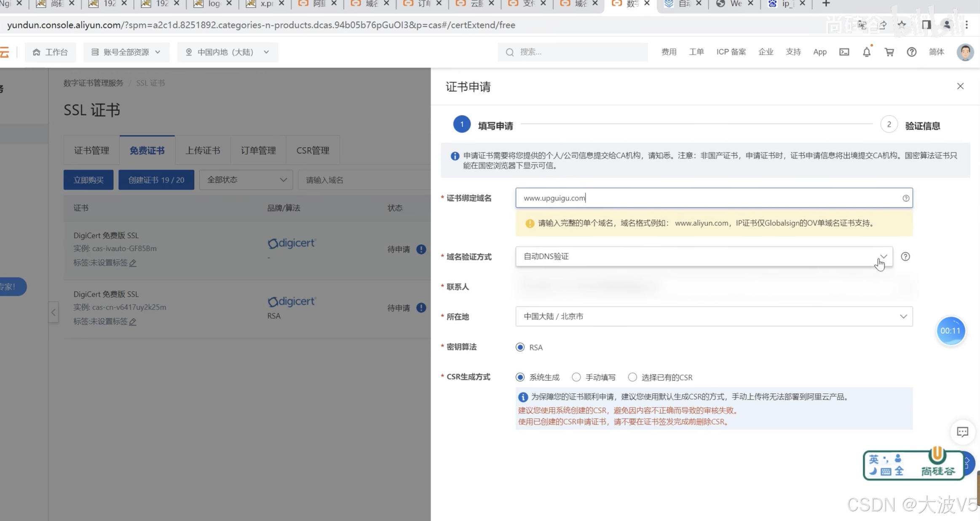Bookmark this page with the star icon
The width and height of the screenshot is (980, 521).
[902, 25]
